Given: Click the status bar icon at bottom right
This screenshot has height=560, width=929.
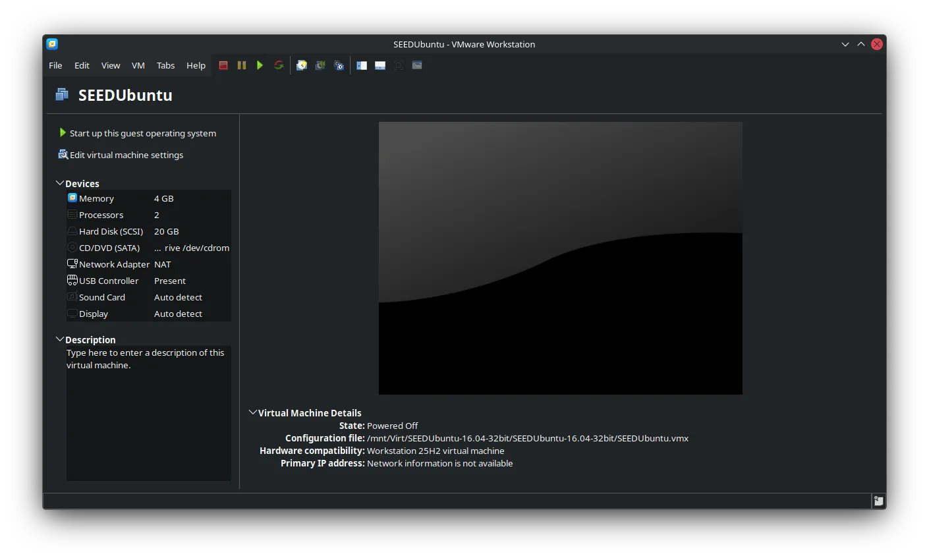Looking at the screenshot, I should [x=878, y=501].
